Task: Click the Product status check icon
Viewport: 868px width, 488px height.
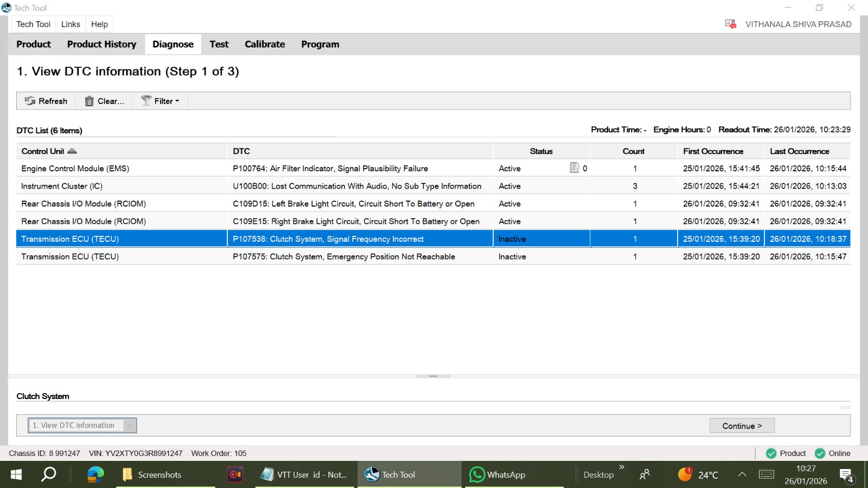Action: click(771, 453)
